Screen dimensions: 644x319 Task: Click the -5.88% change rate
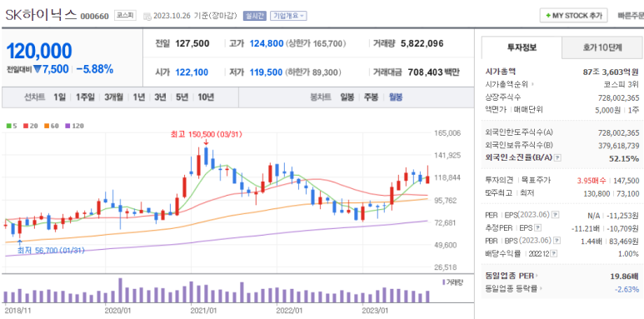(x=94, y=69)
